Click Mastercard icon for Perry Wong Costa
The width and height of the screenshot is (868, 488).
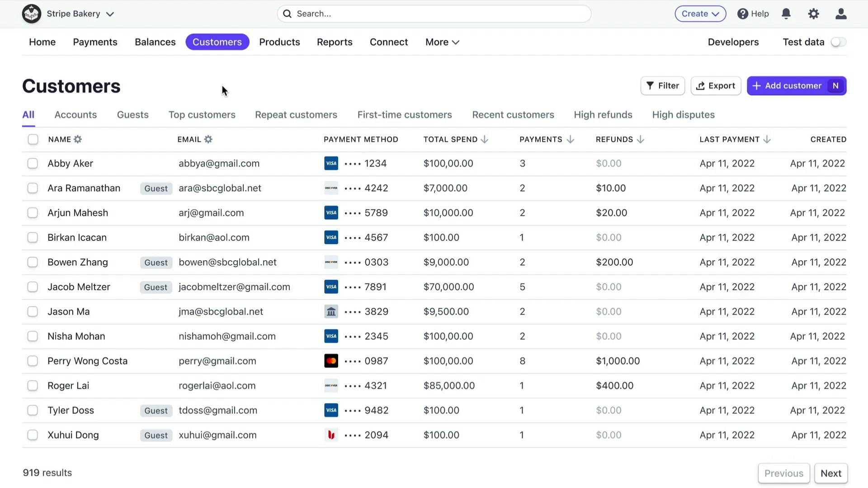(331, 361)
